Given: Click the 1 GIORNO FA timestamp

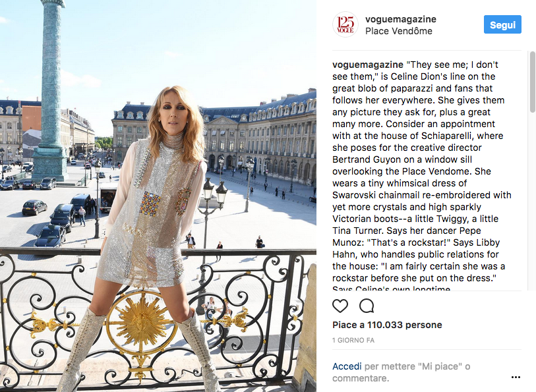Looking at the screenshot, I should 353,340.
